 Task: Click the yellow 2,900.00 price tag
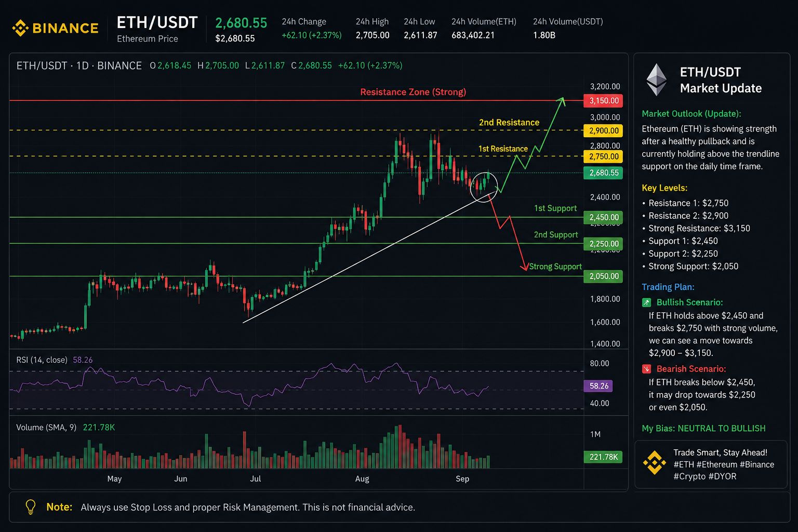pos(604,131)
